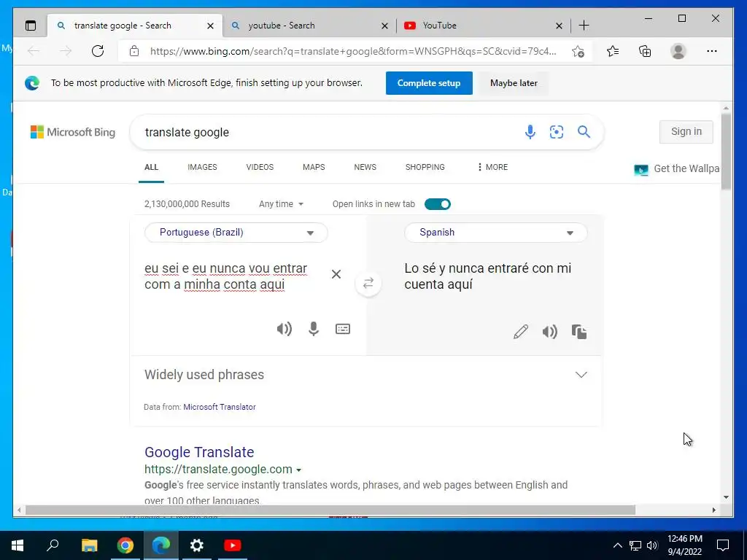Open Edge Settings and more menu
Viewport: 747px width, 560px height.
coord(712,51)
